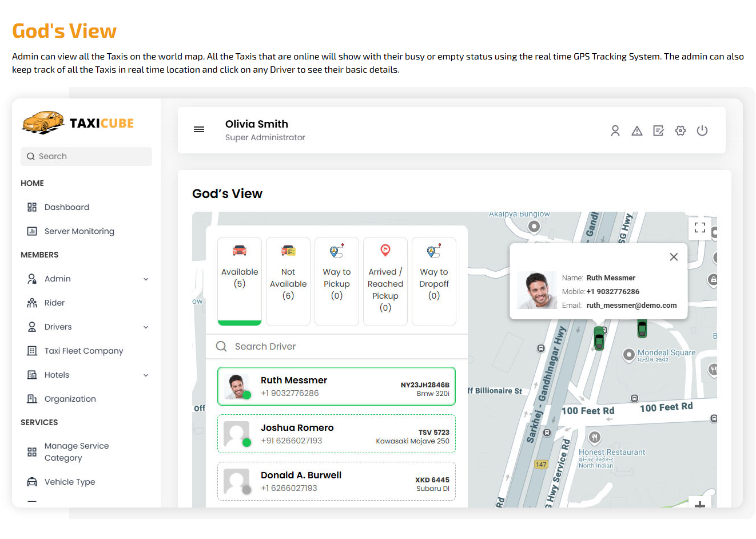Click Joshua Romero's avatar placeholder
This screenshot has width=756, height=539.
tap(237, 434)
